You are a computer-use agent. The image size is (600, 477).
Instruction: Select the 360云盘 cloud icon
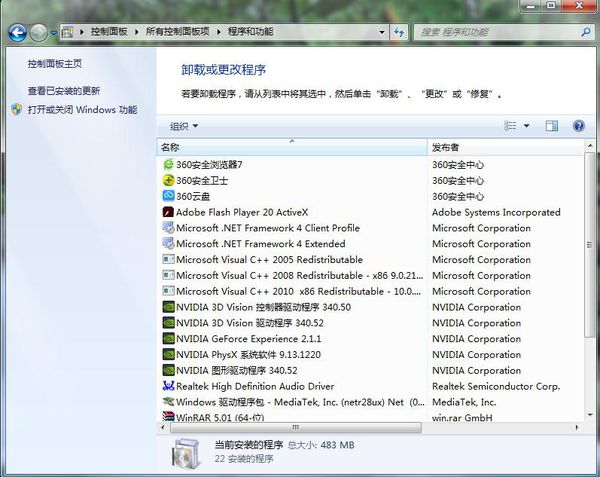tap(168, 196)
